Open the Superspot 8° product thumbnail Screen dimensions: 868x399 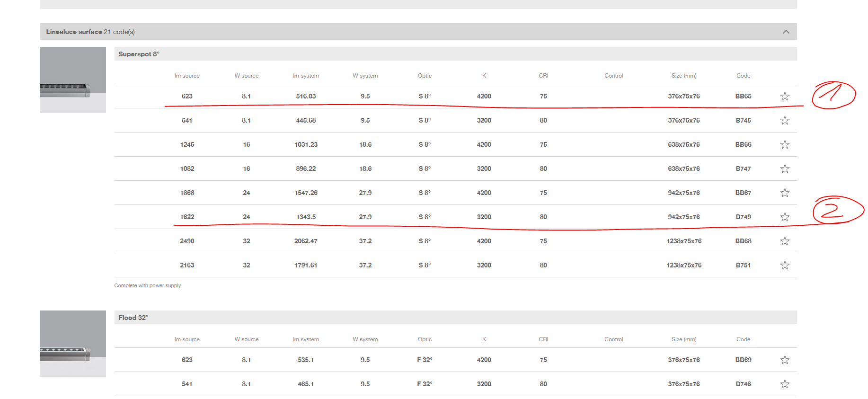click(72, 80)
